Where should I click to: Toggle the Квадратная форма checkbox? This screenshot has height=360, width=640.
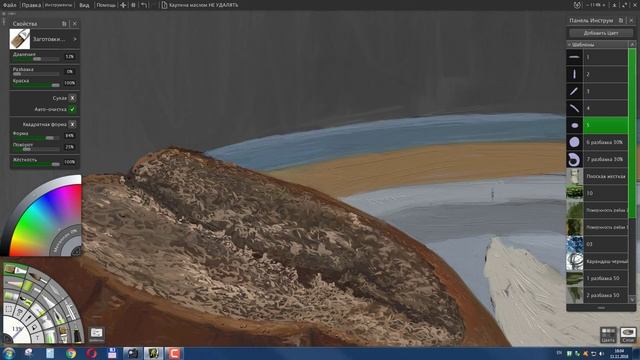(x=72, y=124)
